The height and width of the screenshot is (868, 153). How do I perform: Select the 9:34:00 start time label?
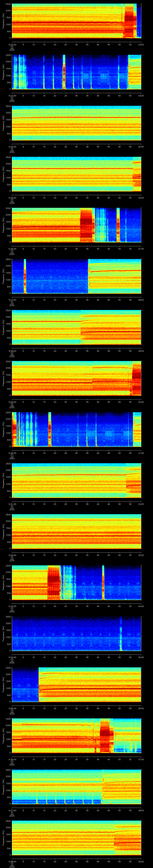12,657
